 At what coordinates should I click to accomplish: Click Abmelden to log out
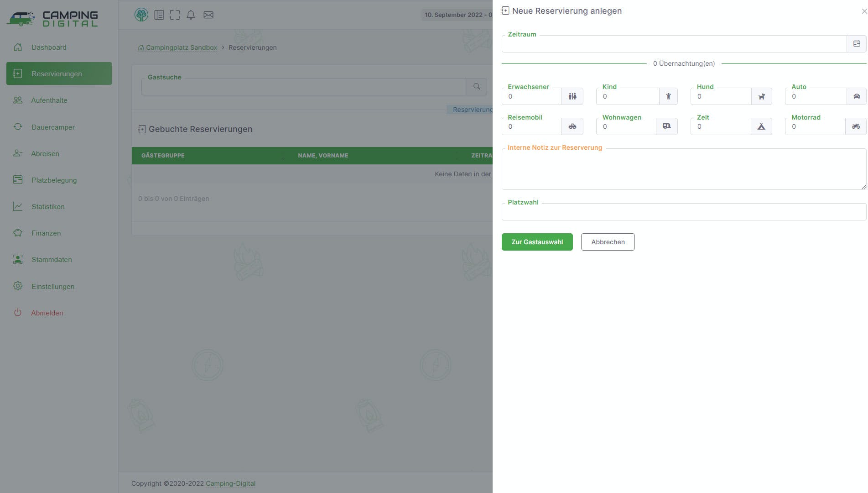(59, 313)
